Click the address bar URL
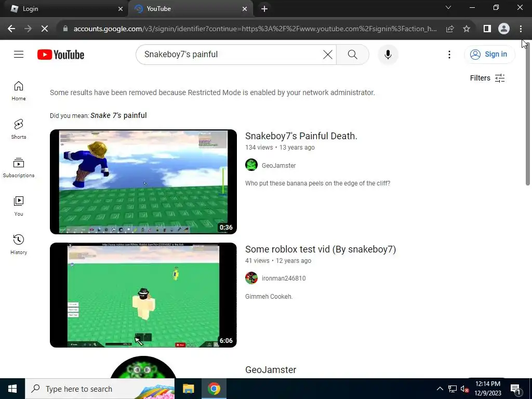532x399 pixels. [x=255, y=29]
